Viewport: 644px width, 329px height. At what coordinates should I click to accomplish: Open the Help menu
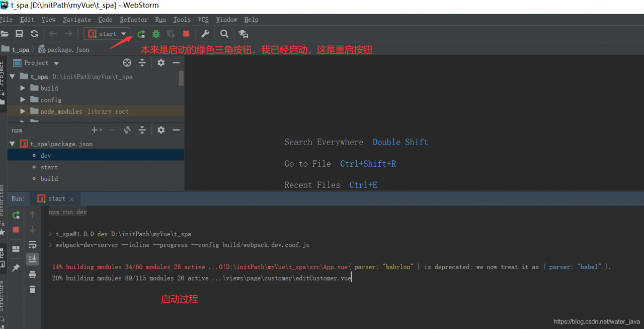click(x=251, y=20)
